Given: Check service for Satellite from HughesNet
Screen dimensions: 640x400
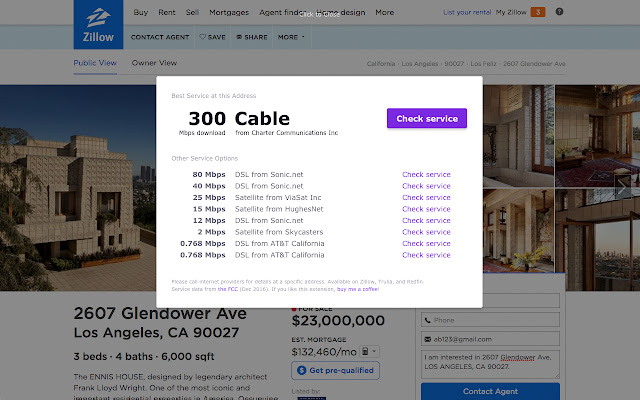Looking at the screenshot, I should pyautogui.click(x=426, y=209).
